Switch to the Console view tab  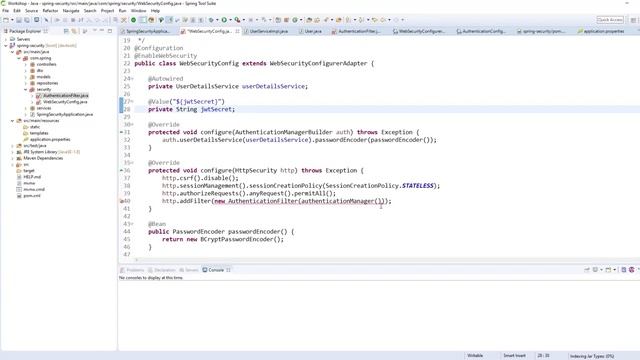pyautogui.click(x=216, y=270)
